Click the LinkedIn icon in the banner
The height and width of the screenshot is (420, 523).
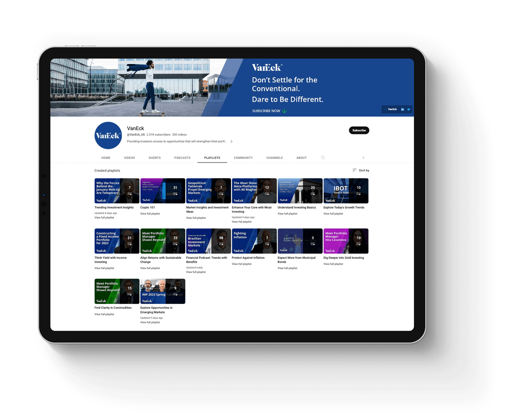point(402,109)
